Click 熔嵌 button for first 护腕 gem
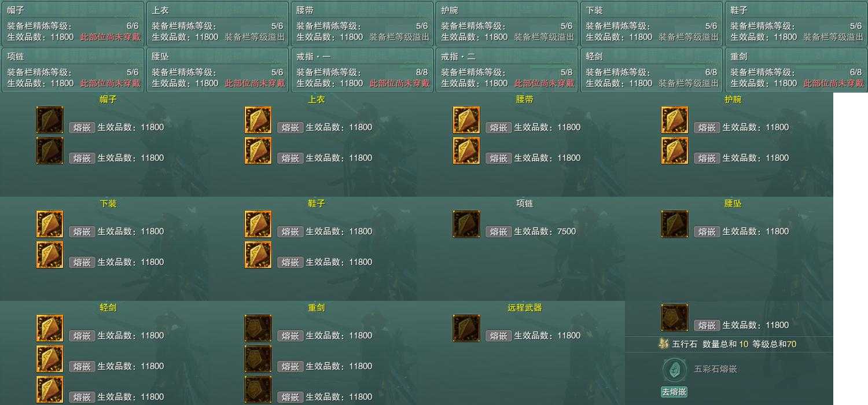 coord(707,127)
